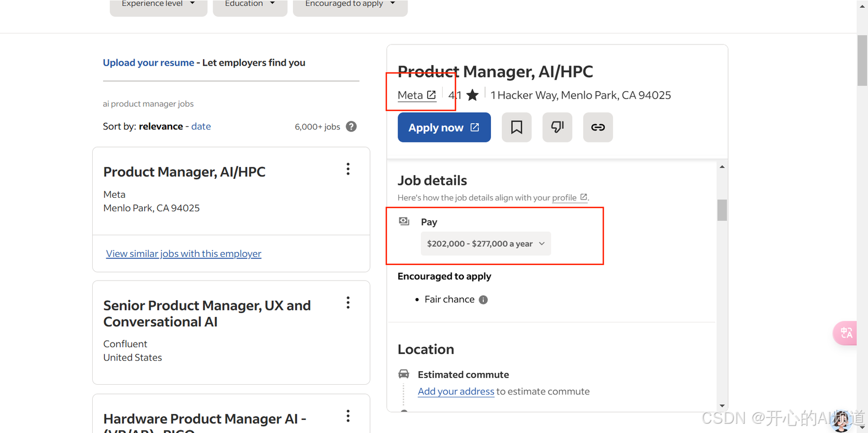This screenshot has width=868, height=433.
Task: Click the job details panel scrollbar thumb
Action: [722, 210]
